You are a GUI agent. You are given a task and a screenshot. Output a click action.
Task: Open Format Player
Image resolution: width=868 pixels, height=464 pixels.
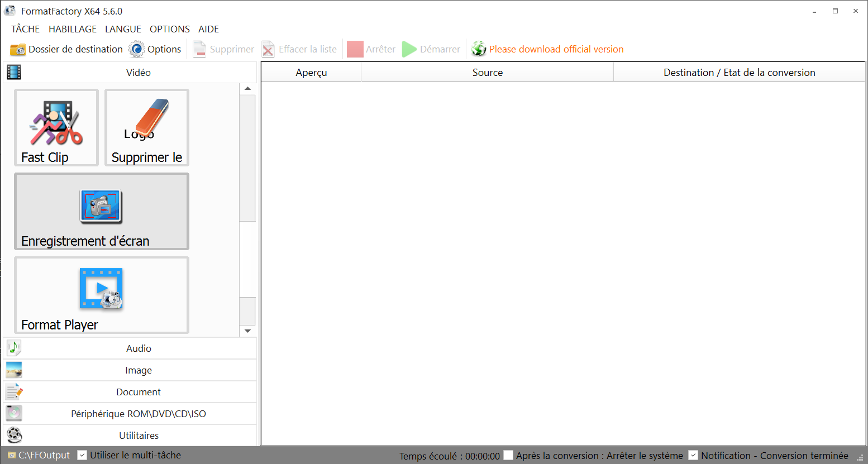102,295
